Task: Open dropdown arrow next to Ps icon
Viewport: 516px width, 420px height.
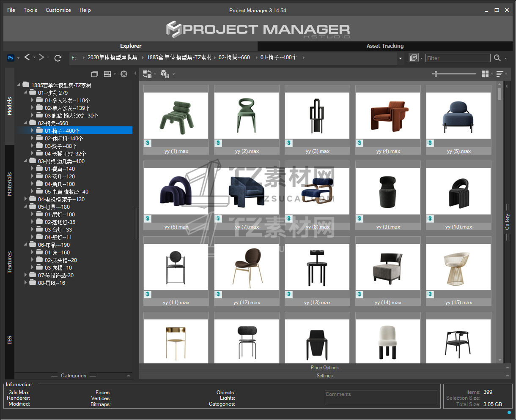Action: click(18, 58)
